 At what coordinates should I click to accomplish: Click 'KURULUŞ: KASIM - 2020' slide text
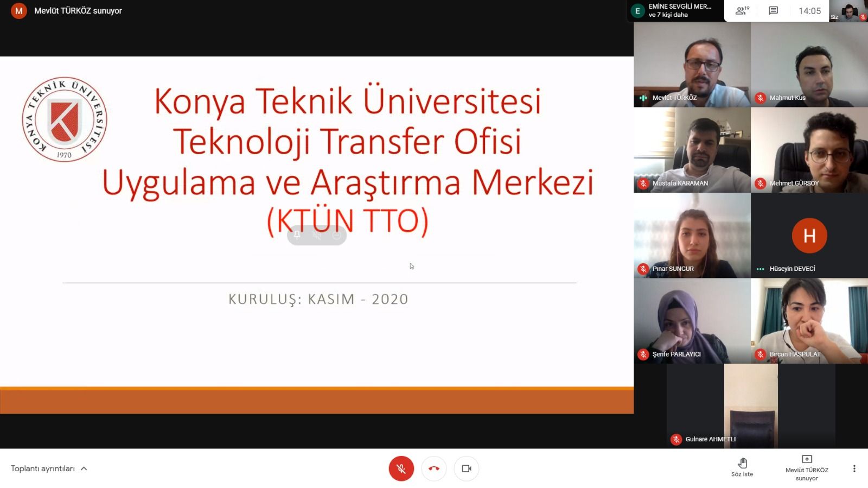pos(318,299)
